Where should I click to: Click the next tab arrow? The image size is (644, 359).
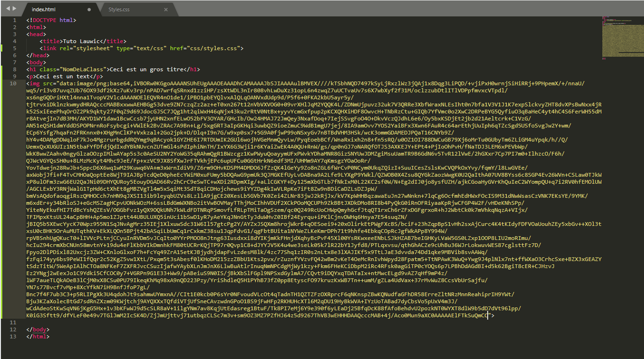tap(15, 9)
